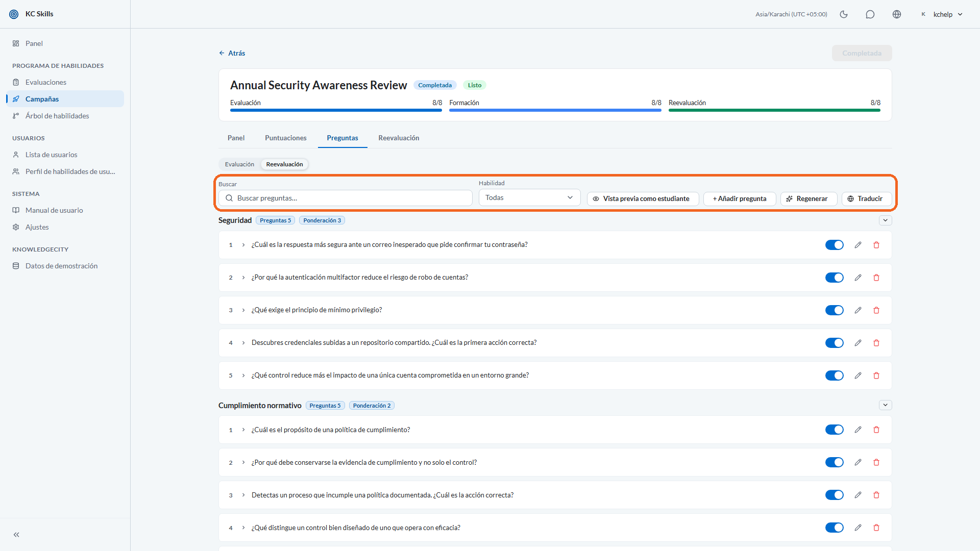Switch to the Puntuaciones tab

[286, 138]
